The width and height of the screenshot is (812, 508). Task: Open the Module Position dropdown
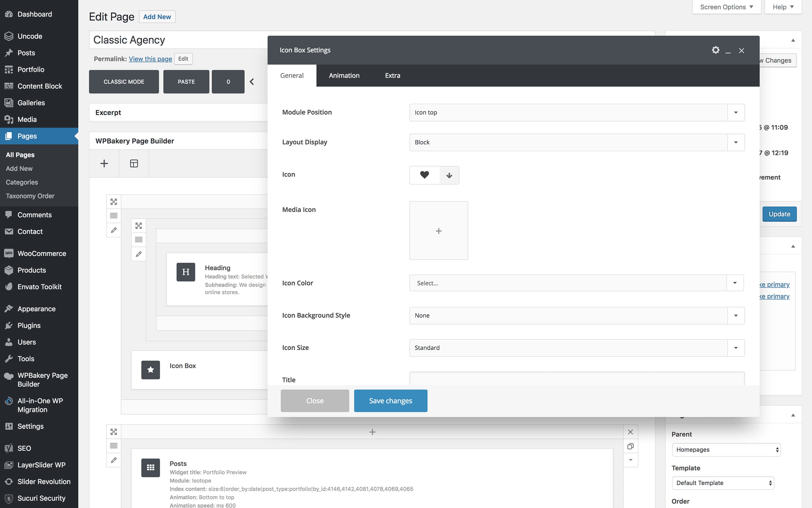click(x=577, y=113)
